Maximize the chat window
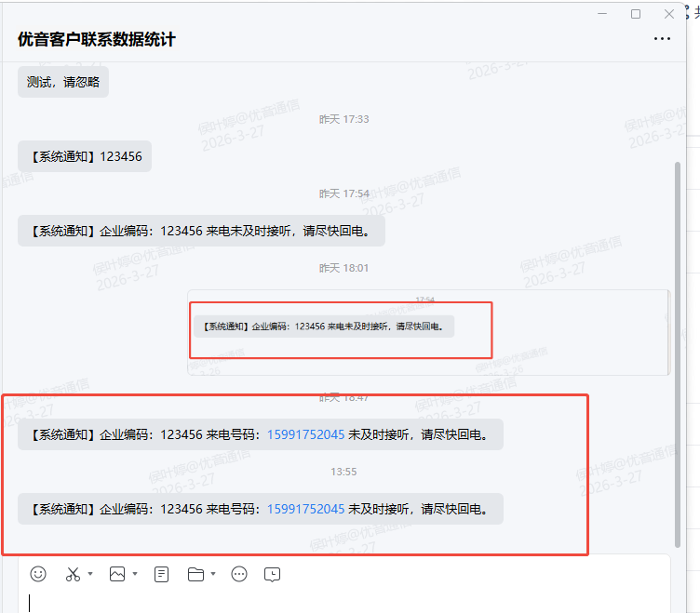This screenshot has height=613, width=700. click(636, 14)
